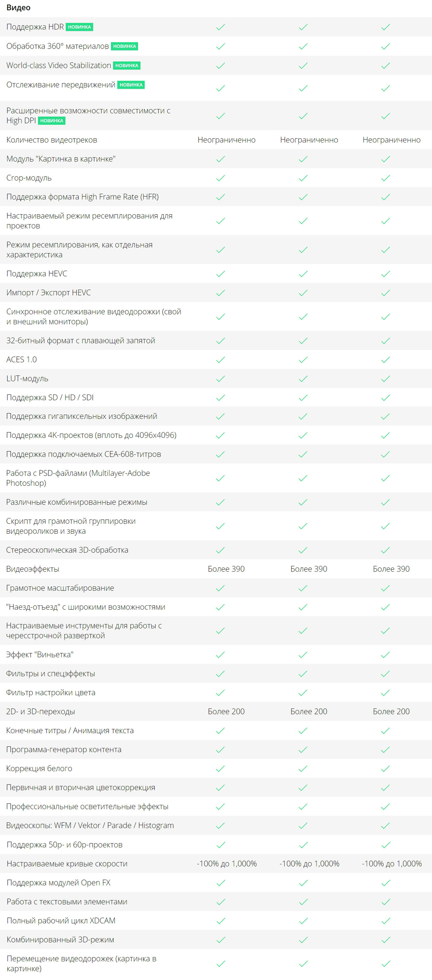Click the НОВИНКА badge beside Обработка 360° материалов
Viewport: 432px width, 980px height.
[x=124, y=46]
